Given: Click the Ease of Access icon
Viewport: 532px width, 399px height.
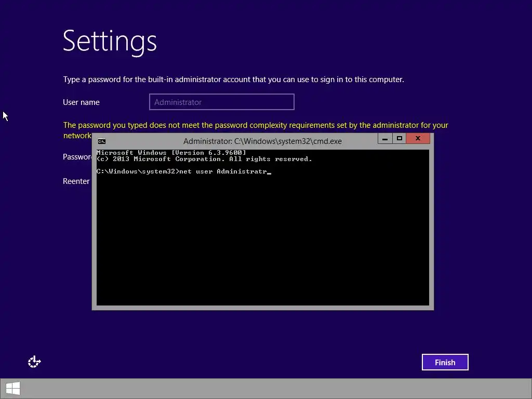Looking at the screenshot, I should point(34,362).
